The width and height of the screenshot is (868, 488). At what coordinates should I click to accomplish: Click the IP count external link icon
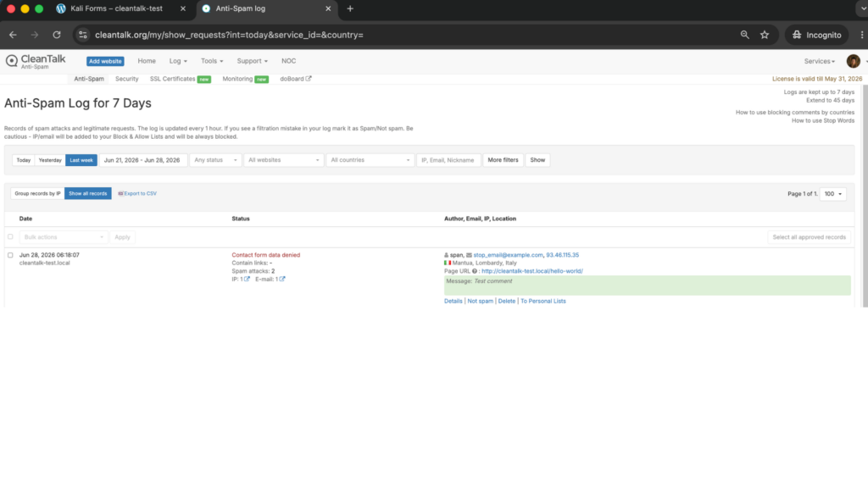[x=247, y=279]
